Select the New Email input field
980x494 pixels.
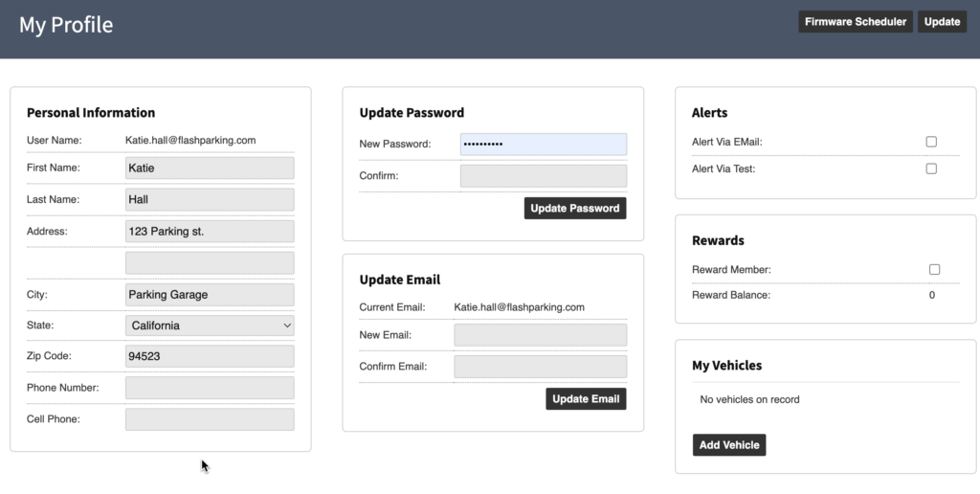(x=540, y=335)
